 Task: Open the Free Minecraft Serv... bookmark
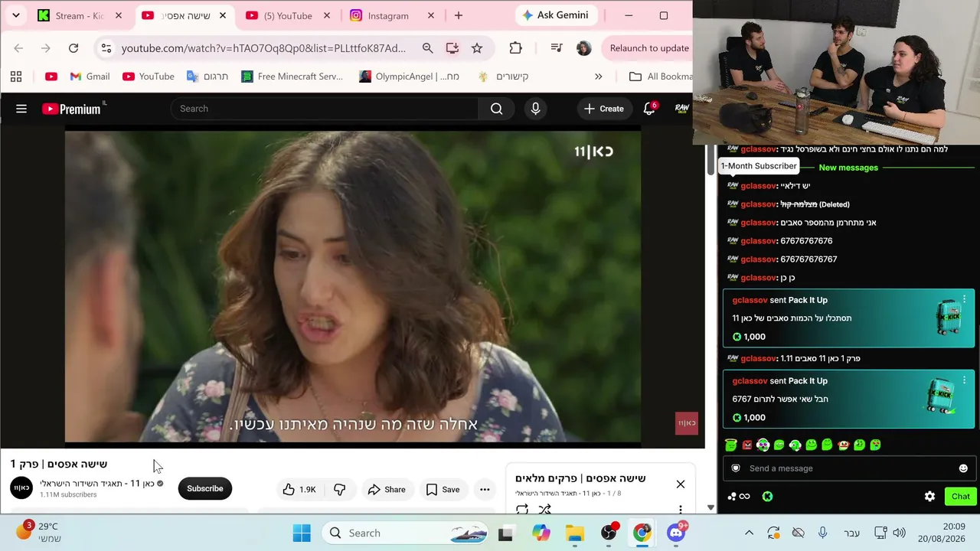(292, 77)
